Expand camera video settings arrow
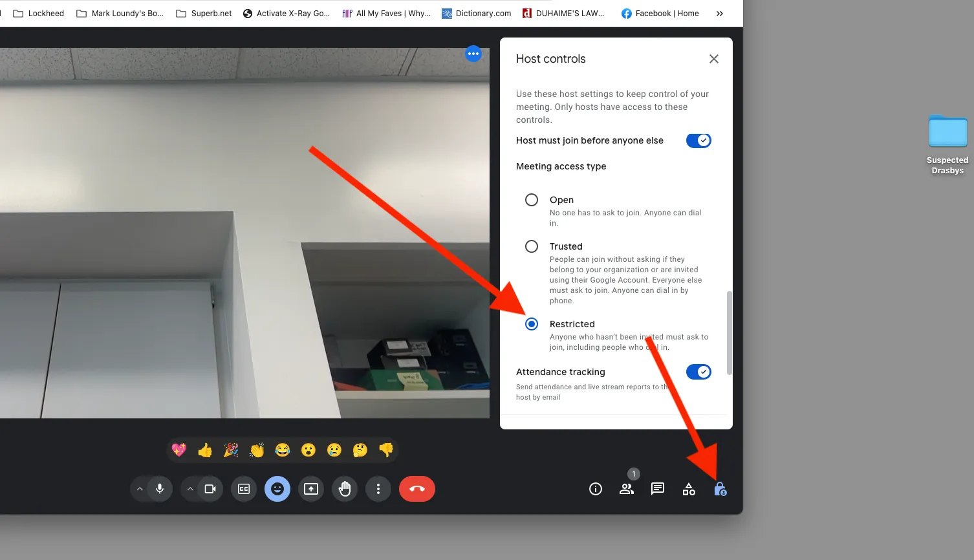Image resolution: width=974 pixels, height=560 pixels. pyautogui.click(x=190, y=489)
